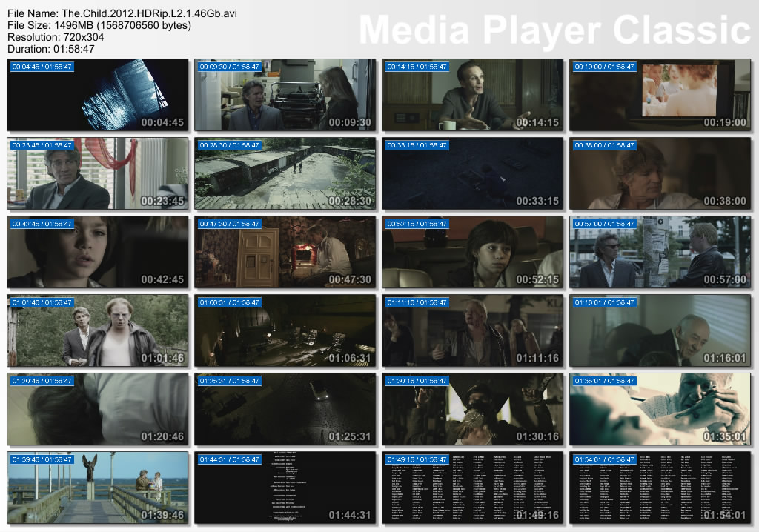This screenshot has width=759, height=532.
Task: Click the 00:19:00 TV screen thumbnail
Action: pyautogui.click(x=660, y=96)
